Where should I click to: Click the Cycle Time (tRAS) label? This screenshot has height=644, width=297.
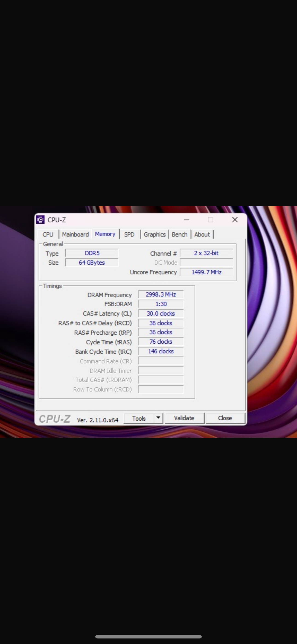(x=109, y=342)
